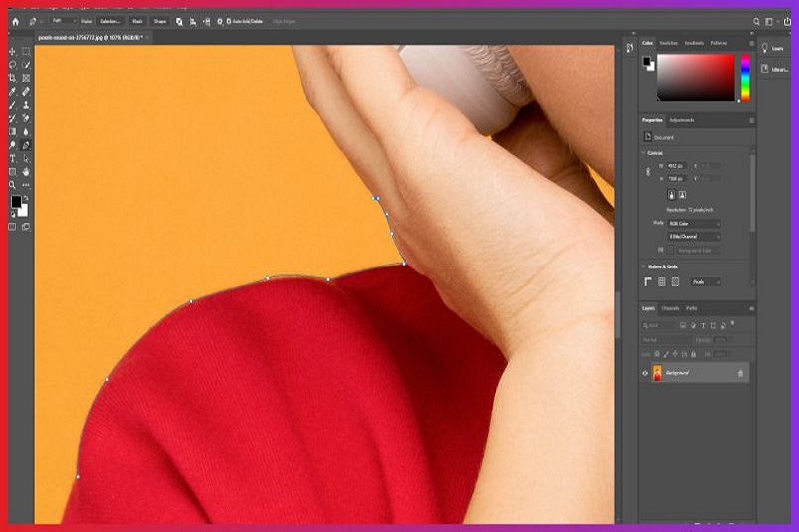Open the pen options gear
Image resolution: width=799 pixels, height=532 pixels.
click(220, 21)
